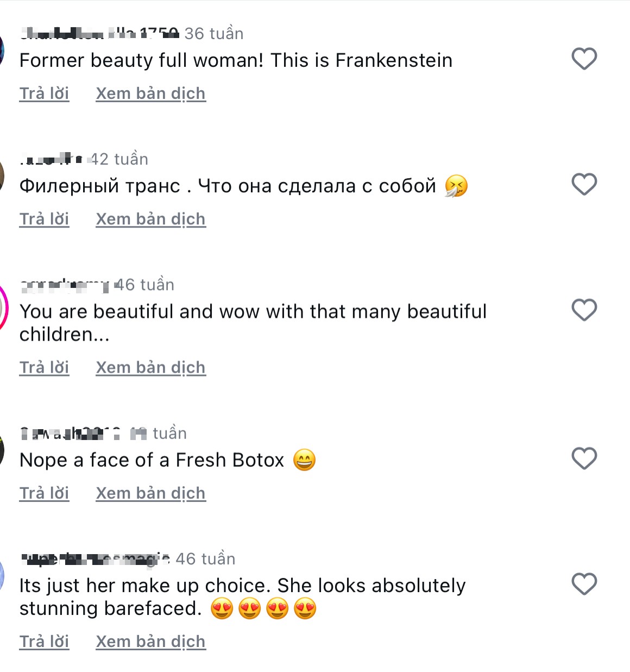View translation of the Russian comment
Image resolution: width=630 pixels, height=672 pixels.
(x=150, y=218)
